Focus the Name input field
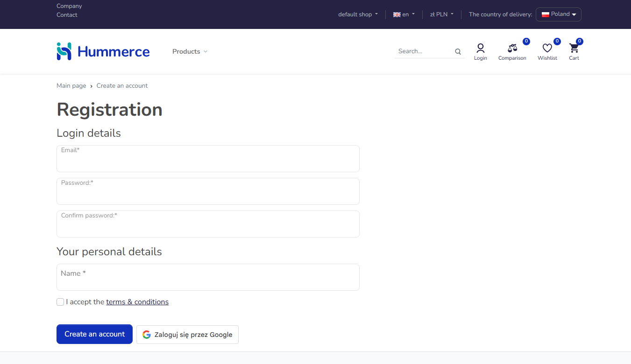The image size is (631, 364). [x=208, y=277]
